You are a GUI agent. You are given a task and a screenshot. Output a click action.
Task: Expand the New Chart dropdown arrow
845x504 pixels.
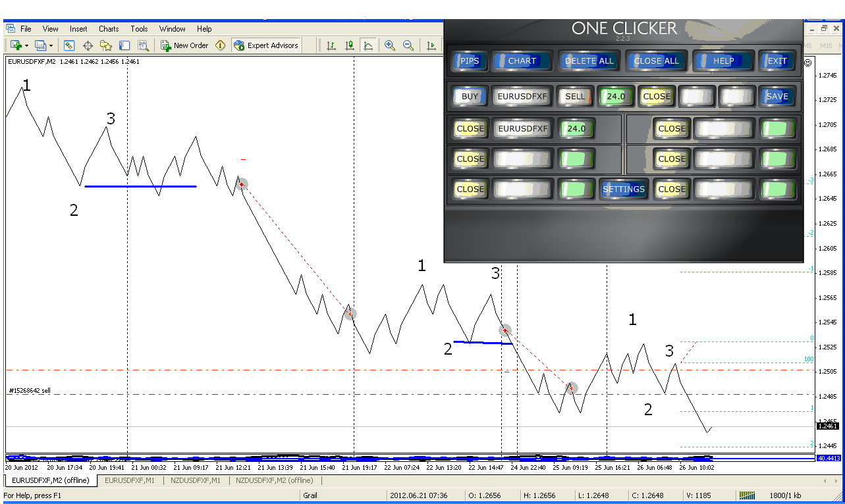point(26,45)
